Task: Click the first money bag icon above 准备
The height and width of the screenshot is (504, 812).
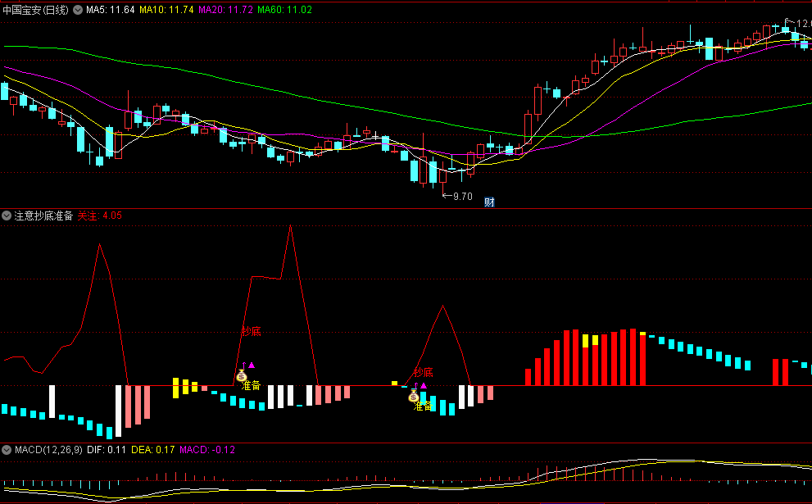Action: pos(242,376)
